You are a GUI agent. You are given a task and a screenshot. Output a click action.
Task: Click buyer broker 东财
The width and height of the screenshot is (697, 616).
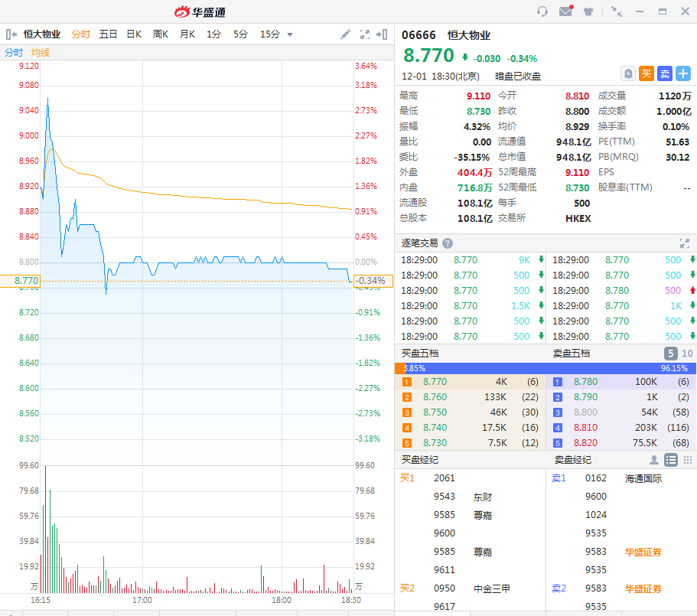point(483,497)
